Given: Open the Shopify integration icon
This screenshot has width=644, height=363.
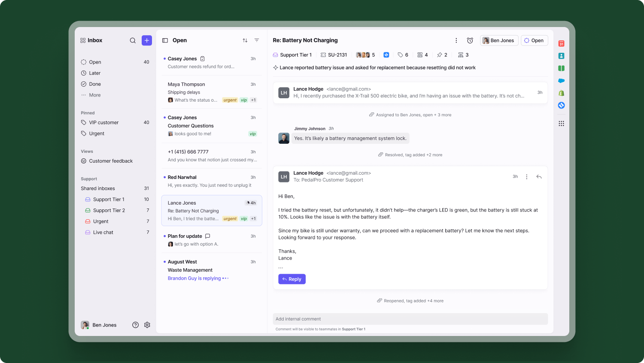Looking at the screenshot, I should 561,93.
